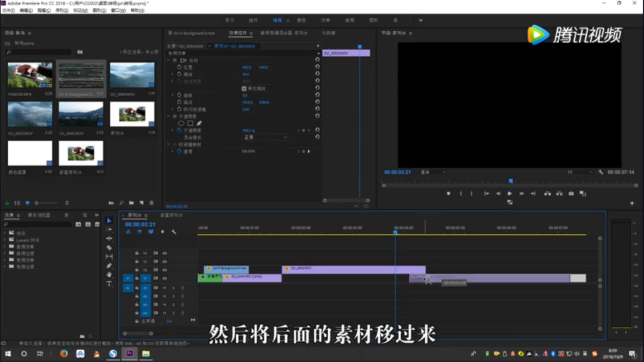This screenshot has height=362, width=644.
Task: Toggle linked selection in timeline
Action: 151,232
